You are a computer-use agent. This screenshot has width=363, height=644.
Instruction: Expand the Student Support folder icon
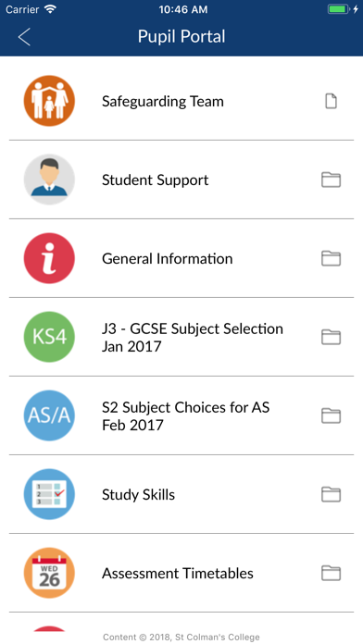coord(331,180)
